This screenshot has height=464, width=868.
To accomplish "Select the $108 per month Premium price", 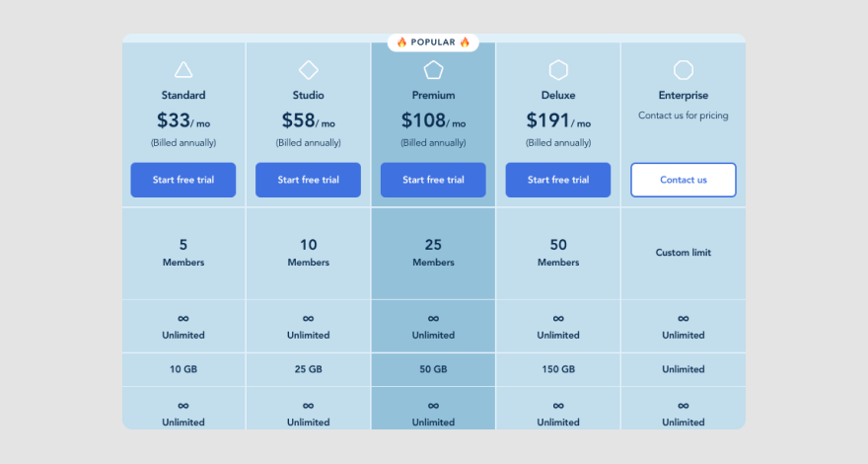I will click(433, 120).
